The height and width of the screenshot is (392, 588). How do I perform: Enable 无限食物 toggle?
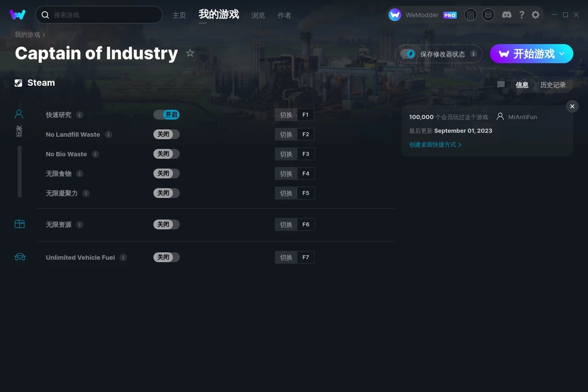click(167, 173)
